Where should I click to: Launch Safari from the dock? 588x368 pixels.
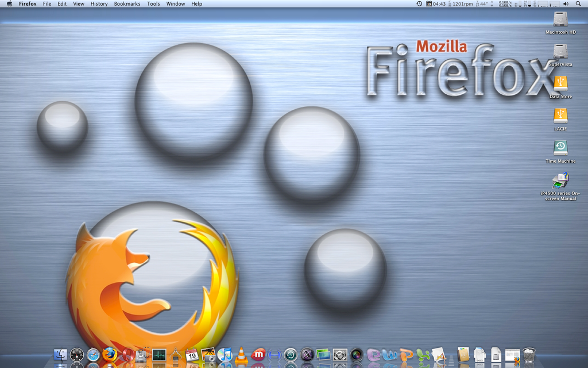click(x=94, y=354)
